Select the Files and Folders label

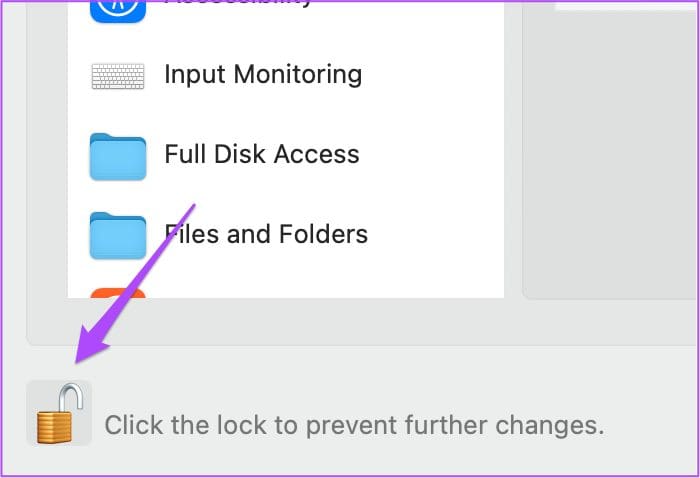(x=266, y=235)
